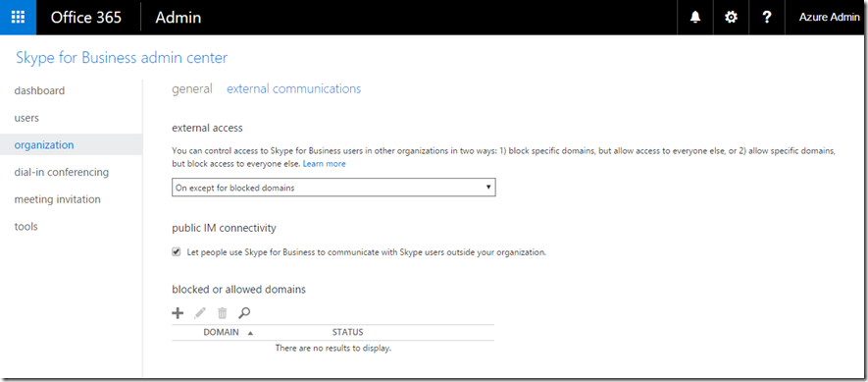This screenshot has height=382, width=868.
Task: Click the 'public IM connectivity' heading
Action: (x=224, y=227)
